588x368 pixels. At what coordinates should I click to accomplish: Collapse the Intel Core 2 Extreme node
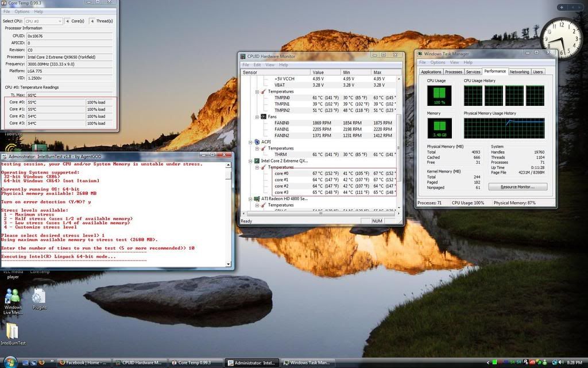tap(250, 161)
